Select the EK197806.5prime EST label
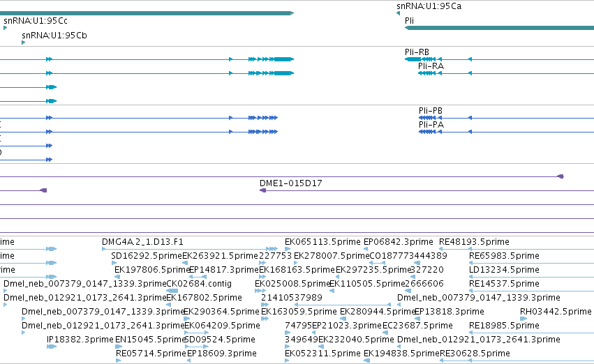The width and height of the screenshot is (594, 364). point(152,270)
